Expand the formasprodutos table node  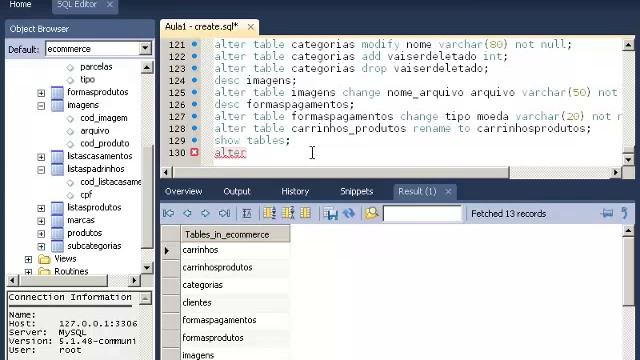tap(41, 93)
